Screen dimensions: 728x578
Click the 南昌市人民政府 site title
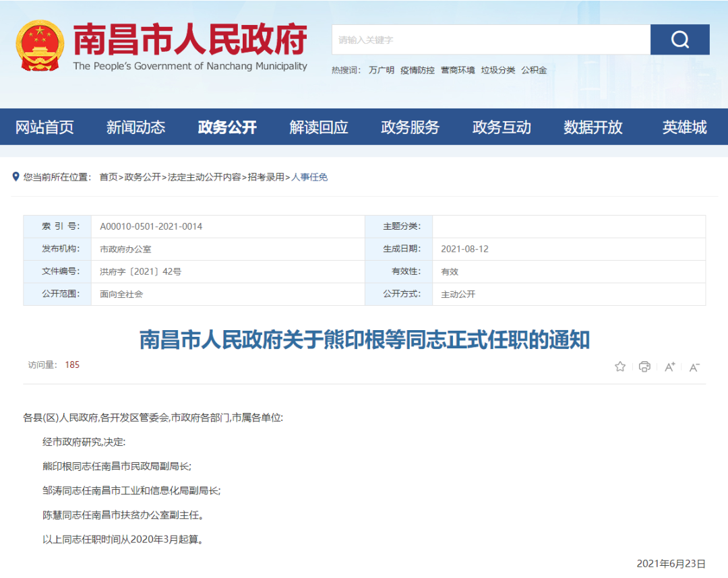190,39
